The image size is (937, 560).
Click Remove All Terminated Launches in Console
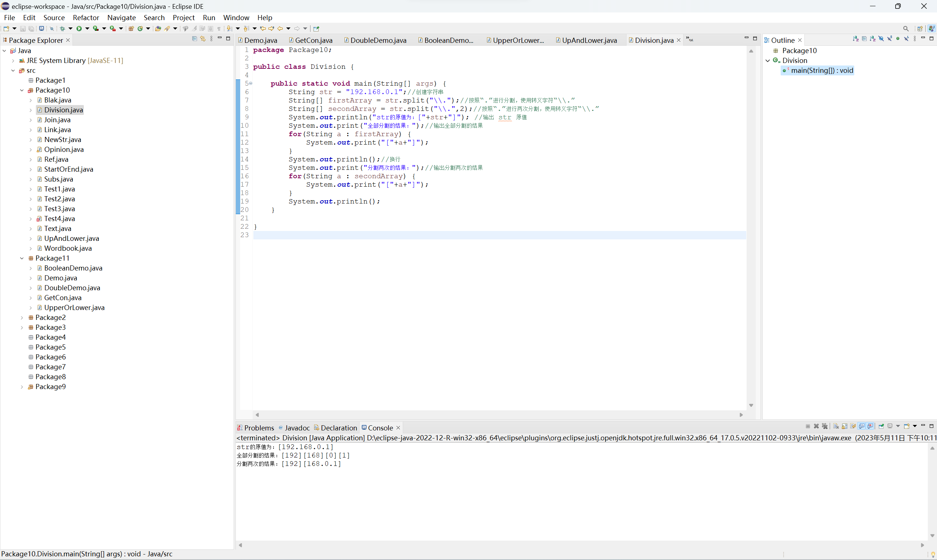tap(825, 426)
